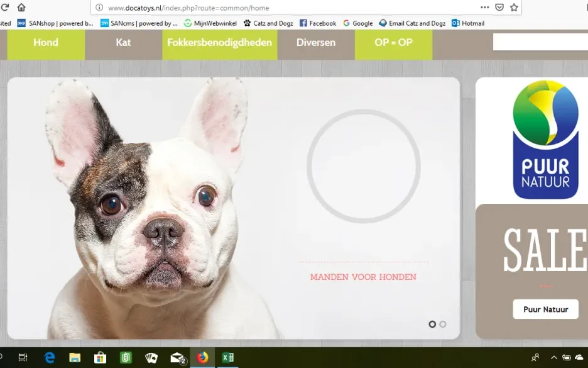
Task: Open the SANshop bookmark
Action: (55, 23)
